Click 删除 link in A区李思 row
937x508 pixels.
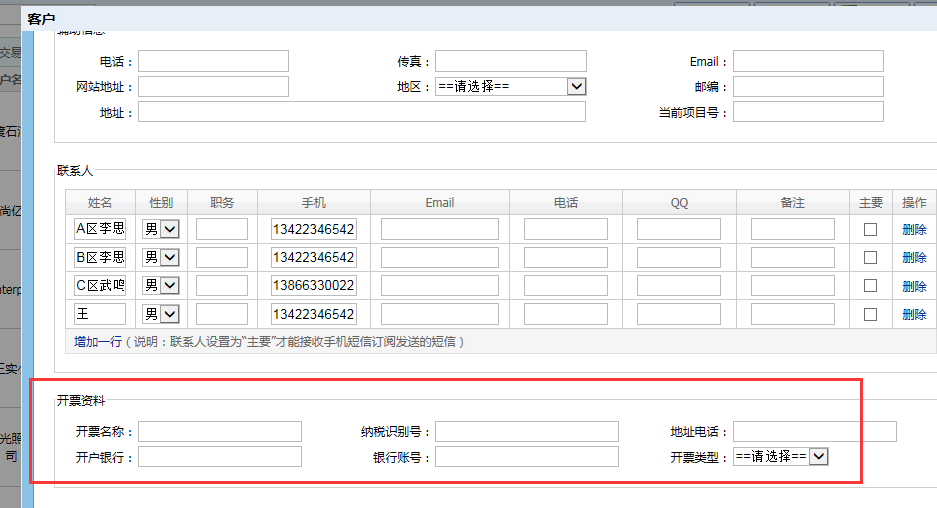[x=914, y=229]
